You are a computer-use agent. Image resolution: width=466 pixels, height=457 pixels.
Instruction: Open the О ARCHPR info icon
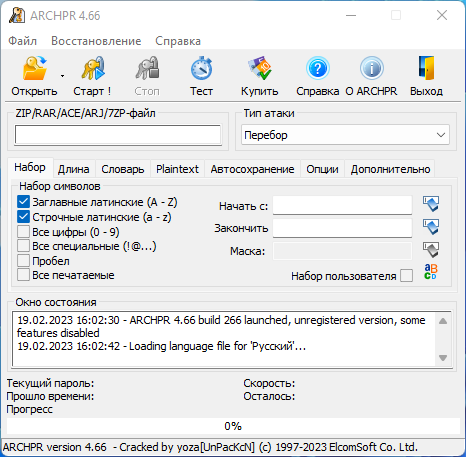(371, 68)
